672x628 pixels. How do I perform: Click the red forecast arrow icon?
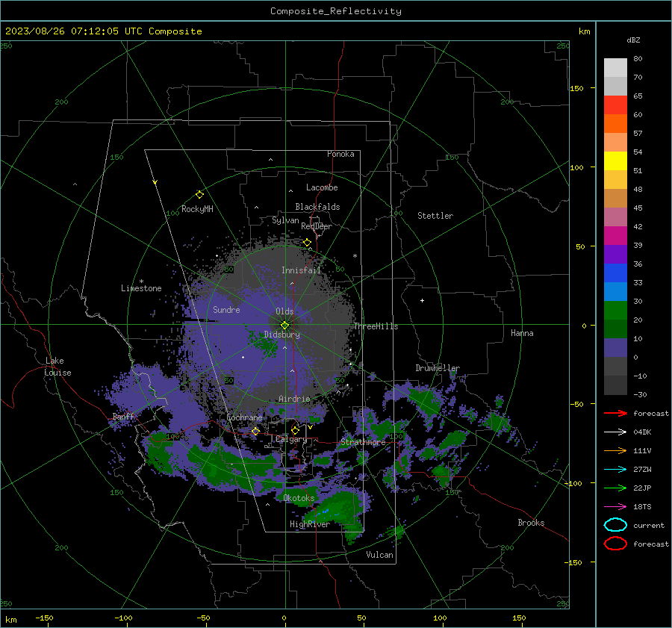(615, 413)
